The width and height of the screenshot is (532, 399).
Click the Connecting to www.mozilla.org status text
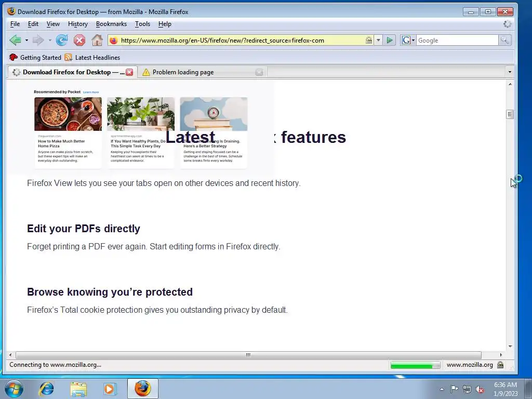point(55,365)
